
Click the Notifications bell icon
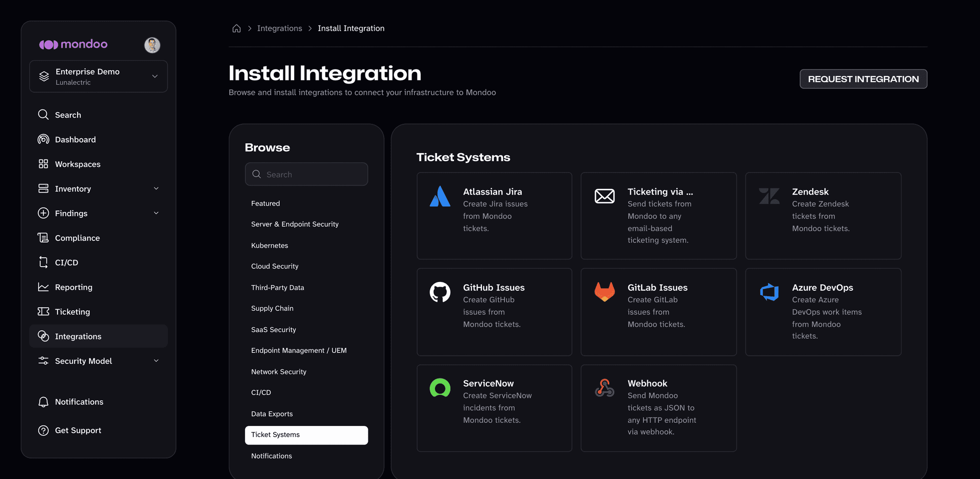pos(44,402)
